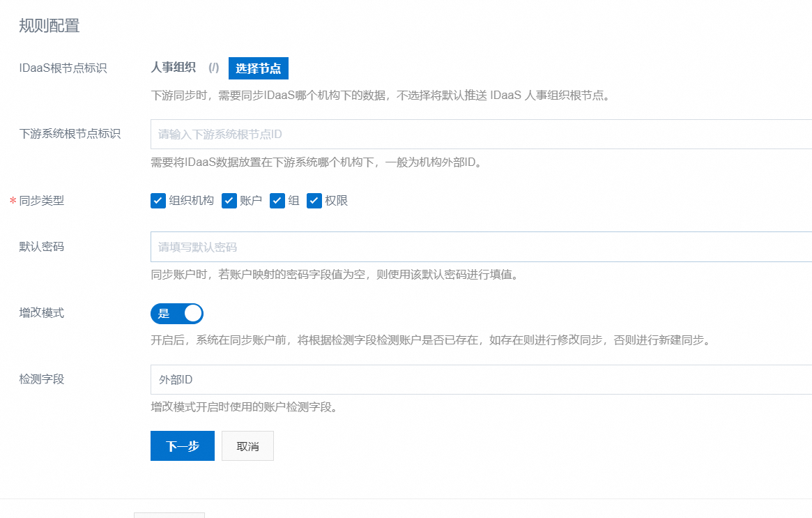The image size is (812, 518).
Task: Open the 检测字段 field showing 外部ID
Action: (481, 379)
